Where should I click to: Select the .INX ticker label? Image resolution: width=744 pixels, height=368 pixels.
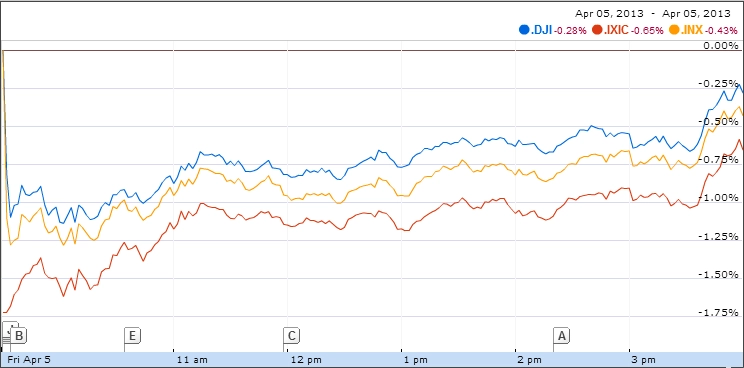pyautogui.click(x=691, y=30)
